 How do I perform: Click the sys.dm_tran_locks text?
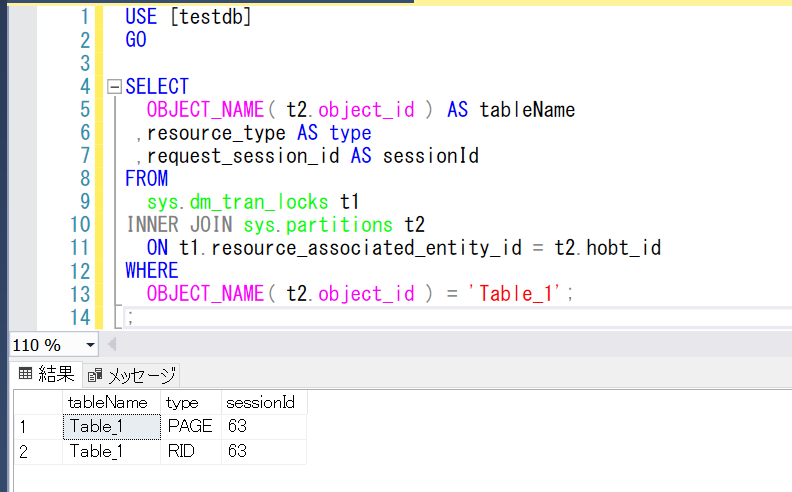[x=237, y=202]
